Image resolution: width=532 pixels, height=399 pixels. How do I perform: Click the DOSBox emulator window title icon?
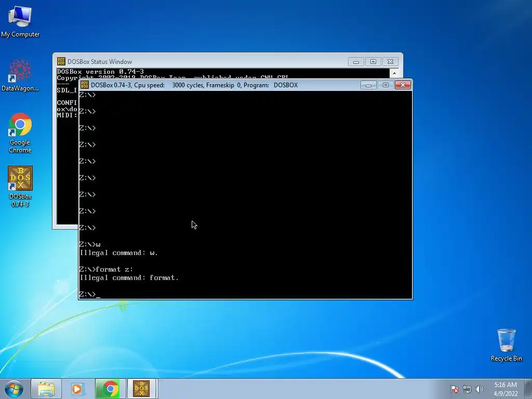click(x=85, y=85)
